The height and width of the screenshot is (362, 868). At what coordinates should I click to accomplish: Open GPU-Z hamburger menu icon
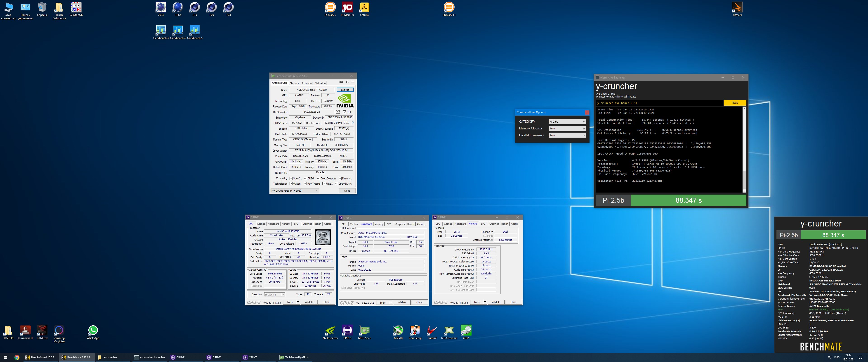[x=353, y=82]
